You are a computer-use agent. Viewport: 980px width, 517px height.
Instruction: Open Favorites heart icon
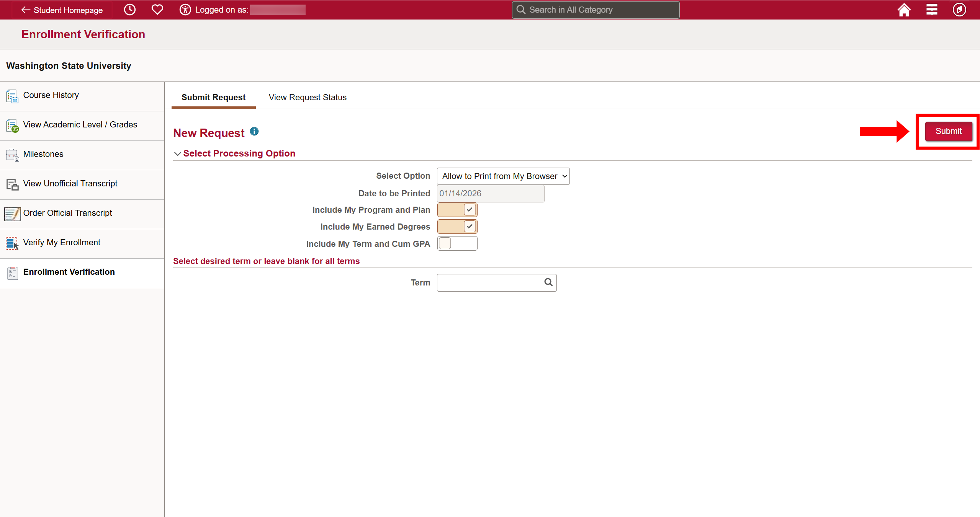tap(157, 10)
